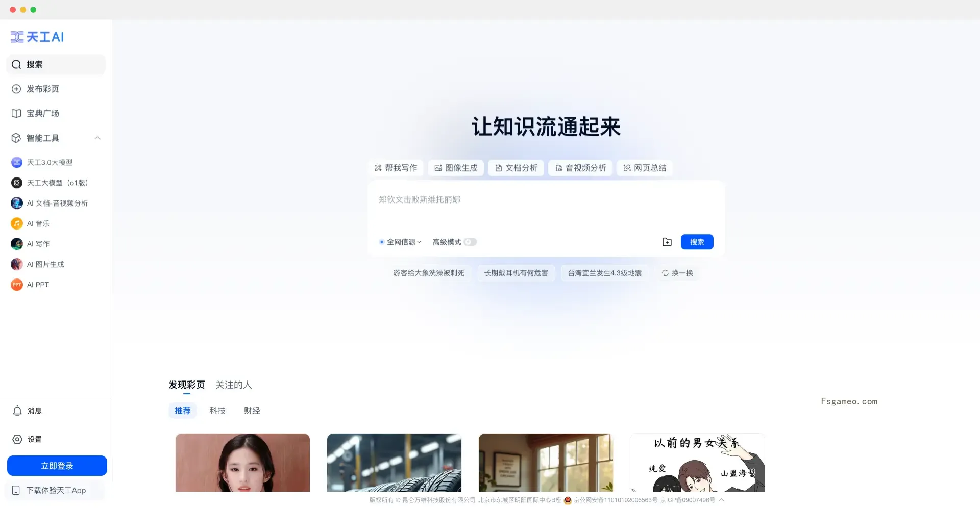This screenshot has height=508, width=980.
Task: Click the 帮我写作 text label
Action: pyautogui.click(x=401, y=168)
